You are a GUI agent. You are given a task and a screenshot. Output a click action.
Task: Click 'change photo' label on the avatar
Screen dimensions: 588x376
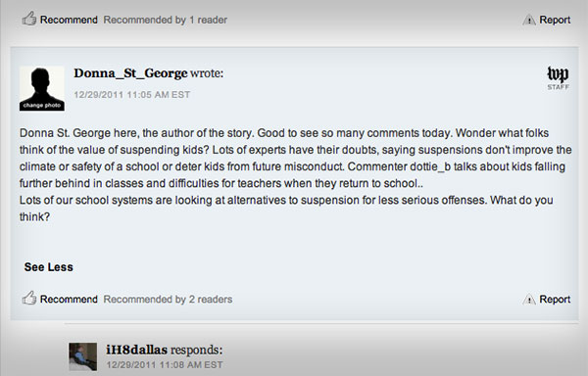click(42, 106)
